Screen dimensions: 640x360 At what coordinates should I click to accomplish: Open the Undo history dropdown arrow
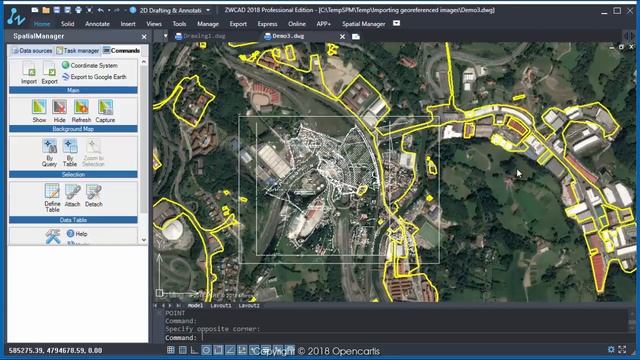click(x=109, y=10)
